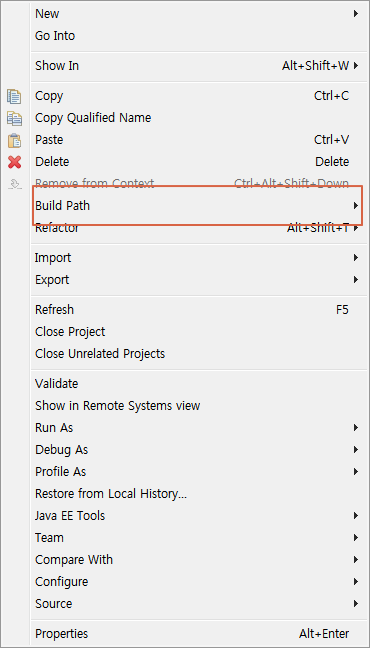Click the Copy Qualified Name icon
The width and height of the screenshot is (370, 648).
coord(14,118)
